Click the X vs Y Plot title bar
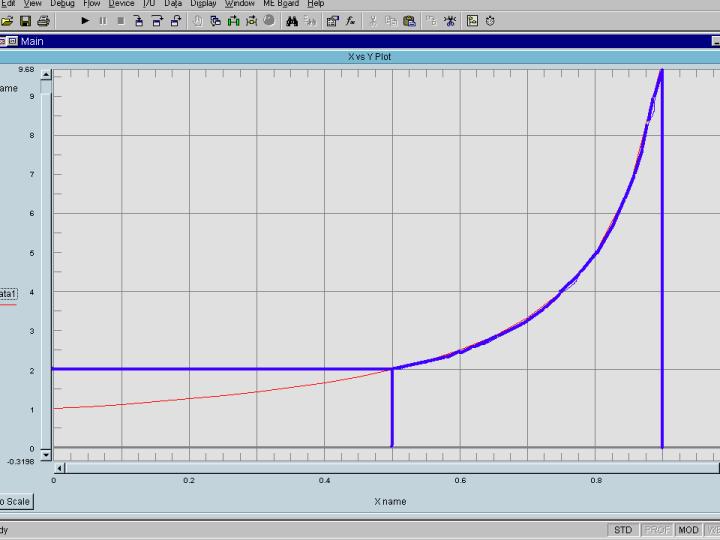720x540 pixels. (370, 57)
